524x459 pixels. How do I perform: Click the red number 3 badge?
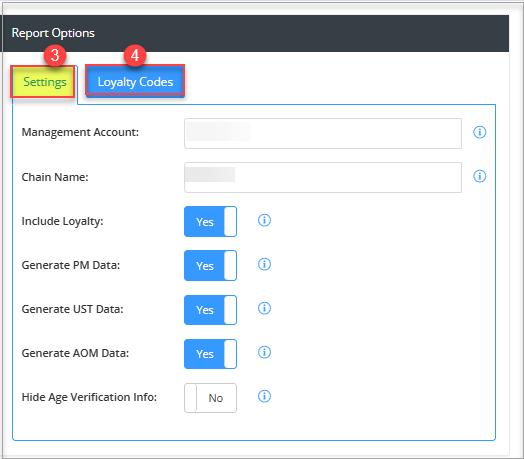click(55, 55)
